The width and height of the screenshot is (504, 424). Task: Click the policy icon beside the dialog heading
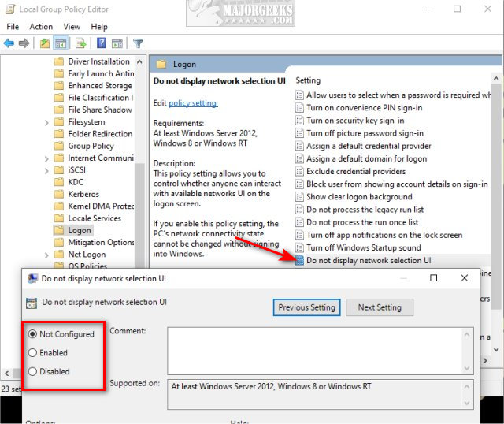pyautogui.click(x=31, y=303)
